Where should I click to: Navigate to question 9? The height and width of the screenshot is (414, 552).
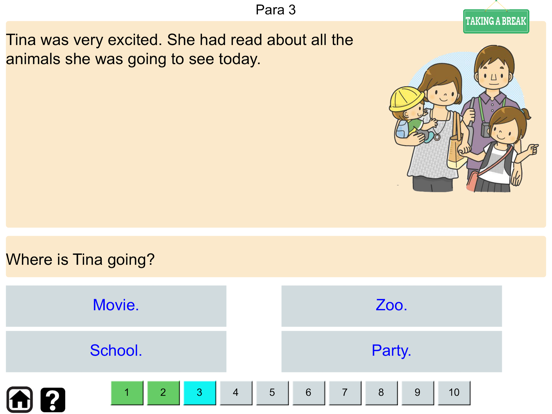click(418, 393)
